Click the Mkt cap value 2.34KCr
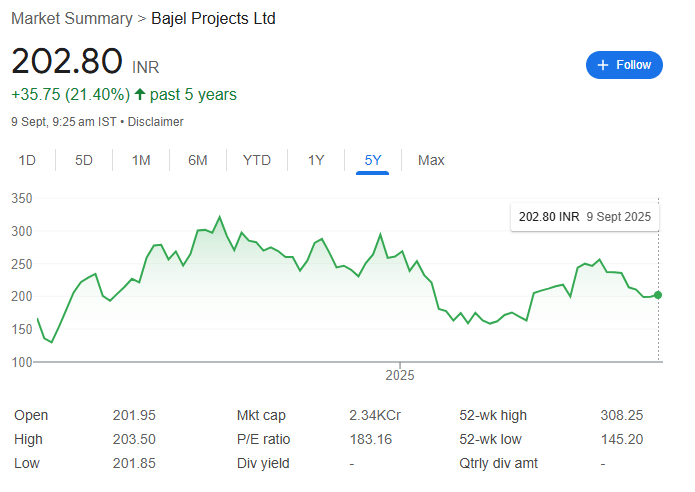This screenshot has height=492, width=695. pyautogui.click(x=375, y=415)
